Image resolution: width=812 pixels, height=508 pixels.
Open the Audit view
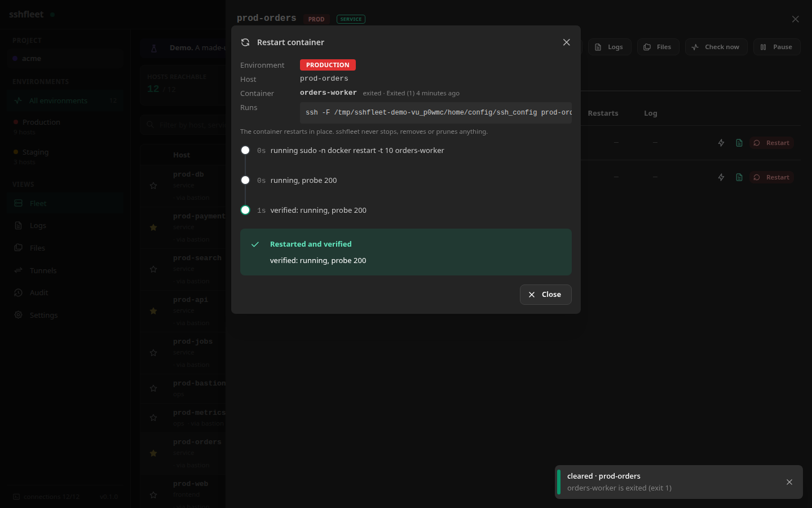(65, 292)
